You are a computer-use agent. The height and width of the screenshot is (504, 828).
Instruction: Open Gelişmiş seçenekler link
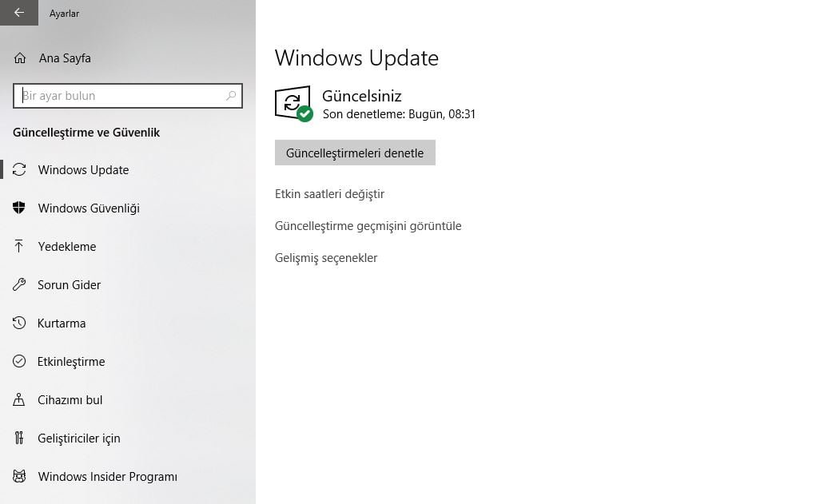tap(326, 258)
